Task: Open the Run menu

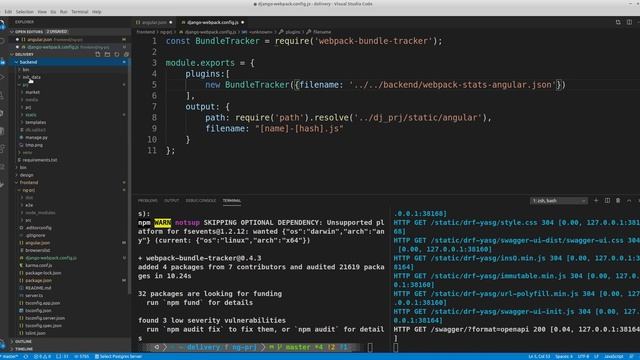Action: 64,12
